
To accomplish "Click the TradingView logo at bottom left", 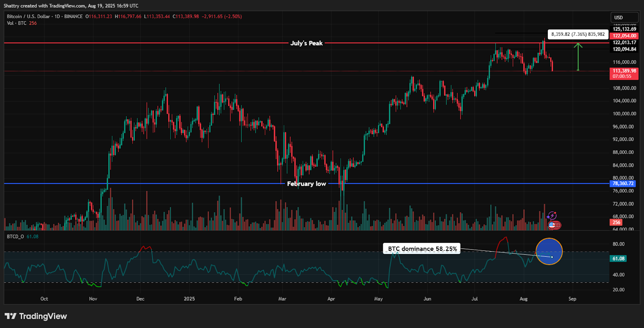I will tap(36, 316).
